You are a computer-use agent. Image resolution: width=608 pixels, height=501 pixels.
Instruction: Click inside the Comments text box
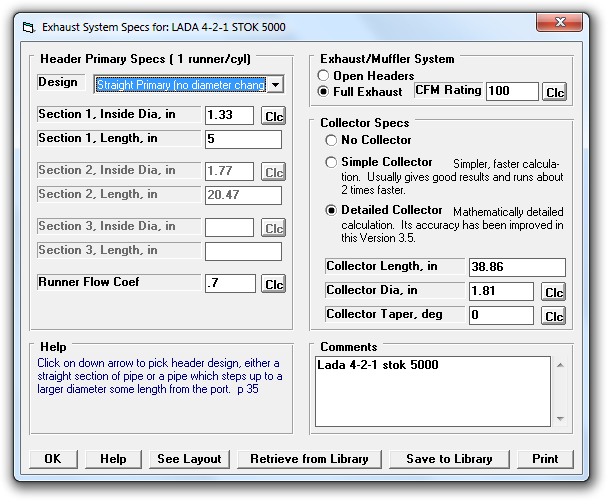(x=432, y=390)
